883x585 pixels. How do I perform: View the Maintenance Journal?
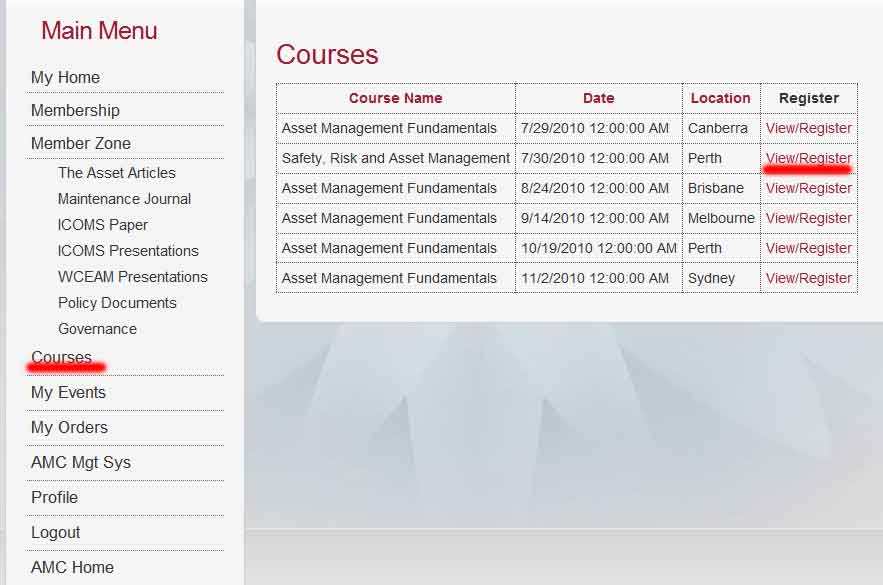pos(124,198)
